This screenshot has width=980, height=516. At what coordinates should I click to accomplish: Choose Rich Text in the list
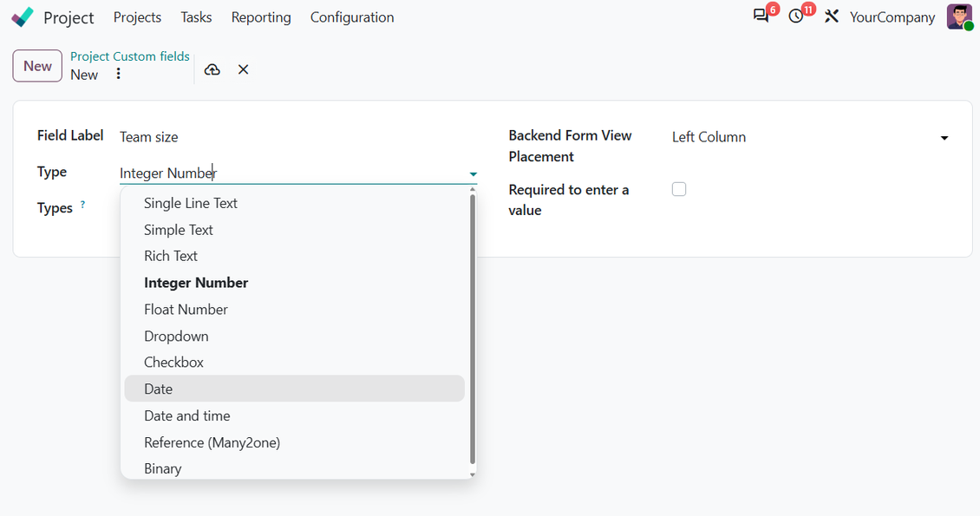click(294, 256)
